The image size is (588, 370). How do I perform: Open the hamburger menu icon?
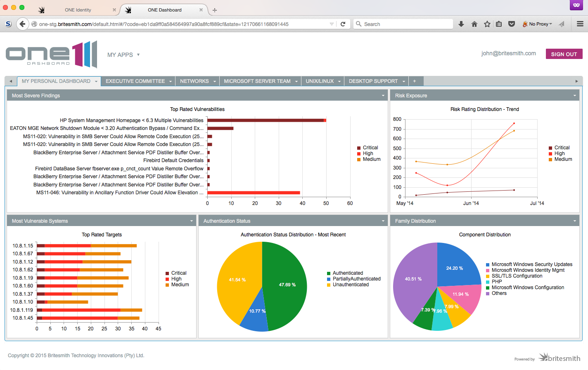tap(580, 24)
